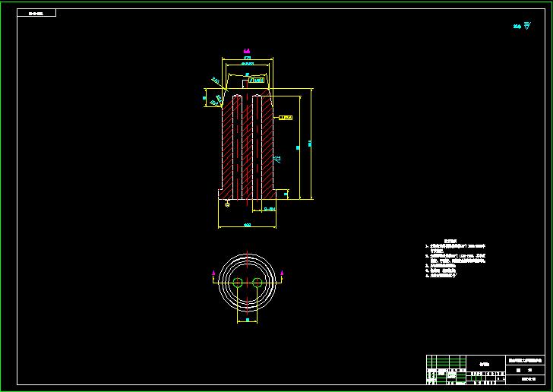The width and height of the screenshot is (553, 392).
Task: Select the drawing number box in upper-left corner
Action: tap(36, 13)
